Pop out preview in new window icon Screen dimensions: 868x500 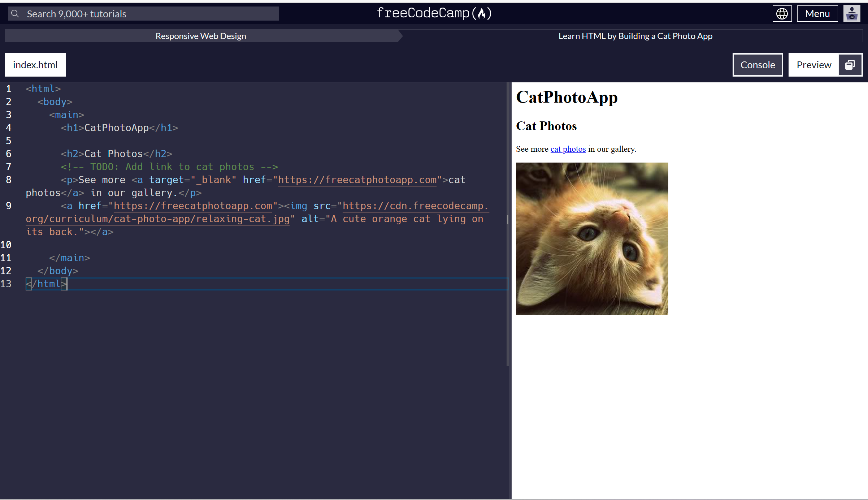[850, 65]
